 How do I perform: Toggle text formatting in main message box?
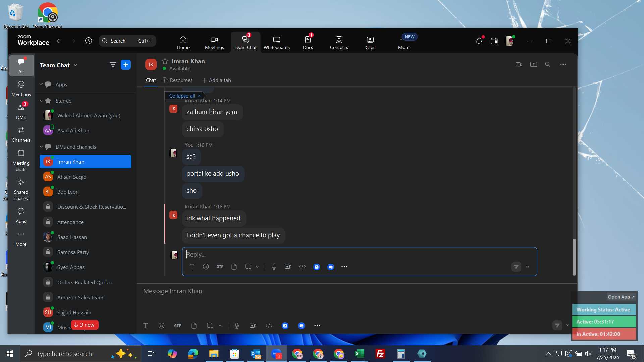click(x=146, y=326)
